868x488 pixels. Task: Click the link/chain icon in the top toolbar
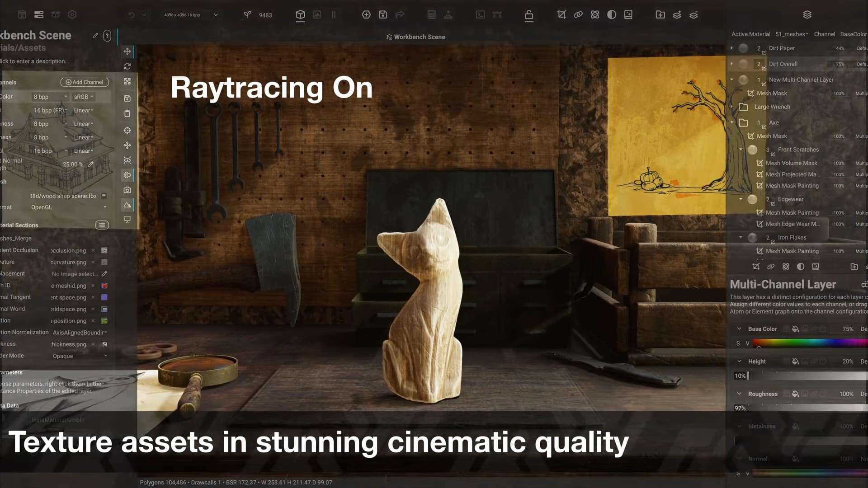(578, 14)
